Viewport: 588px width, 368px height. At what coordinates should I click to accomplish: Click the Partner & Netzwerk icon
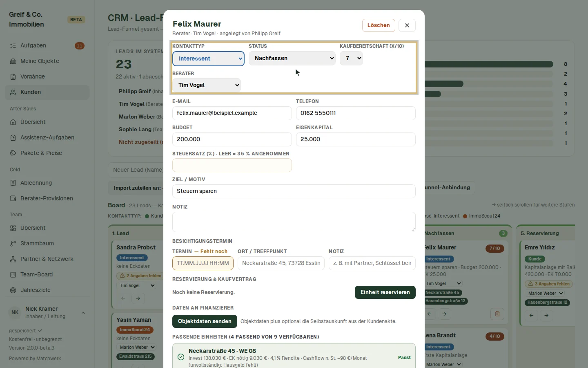[x=13, y=259]
